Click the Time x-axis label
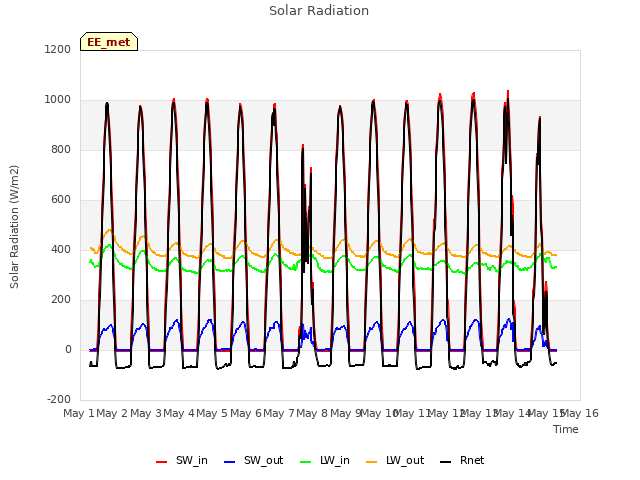 566,430
